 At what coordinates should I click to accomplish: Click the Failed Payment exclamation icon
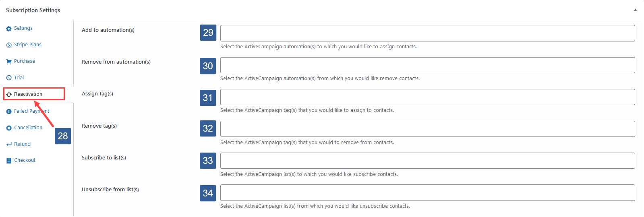click(x=9, y=112)
